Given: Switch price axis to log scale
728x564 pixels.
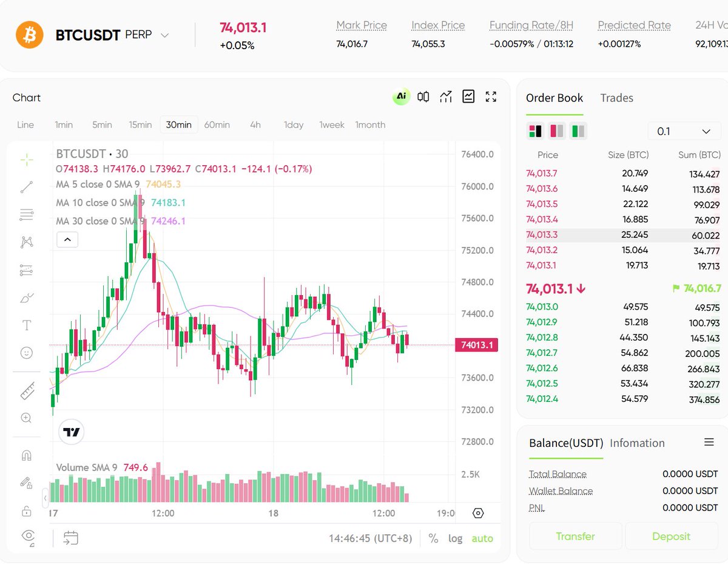Looking at the screenshot, I should tap(456, 538).
